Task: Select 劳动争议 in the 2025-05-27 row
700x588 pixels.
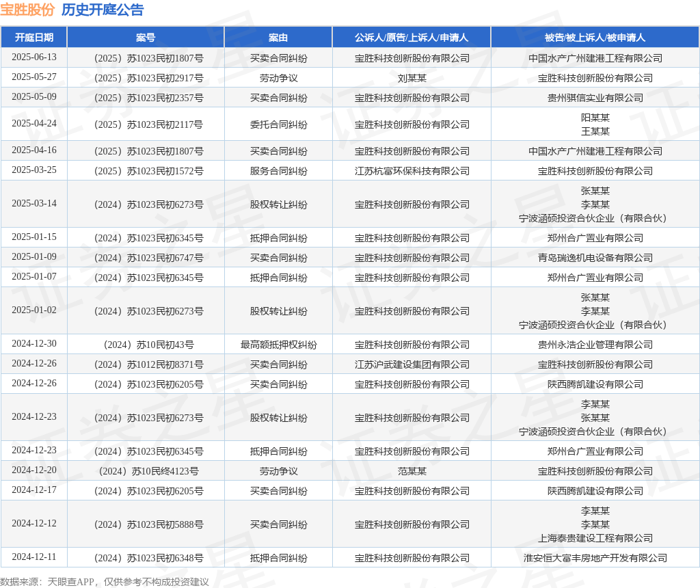Action: pos(279,78)
